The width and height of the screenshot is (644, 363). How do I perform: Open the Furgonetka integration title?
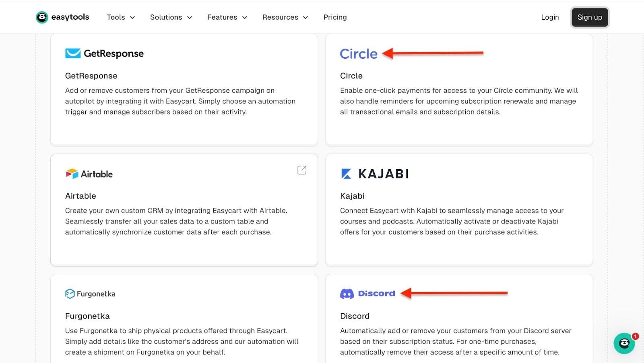click(87, 316)
